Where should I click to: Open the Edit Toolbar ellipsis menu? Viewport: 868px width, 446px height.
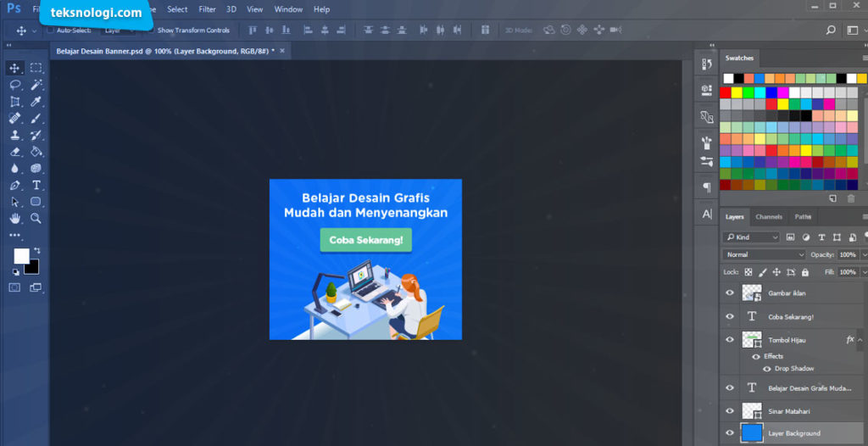[15, 235]
